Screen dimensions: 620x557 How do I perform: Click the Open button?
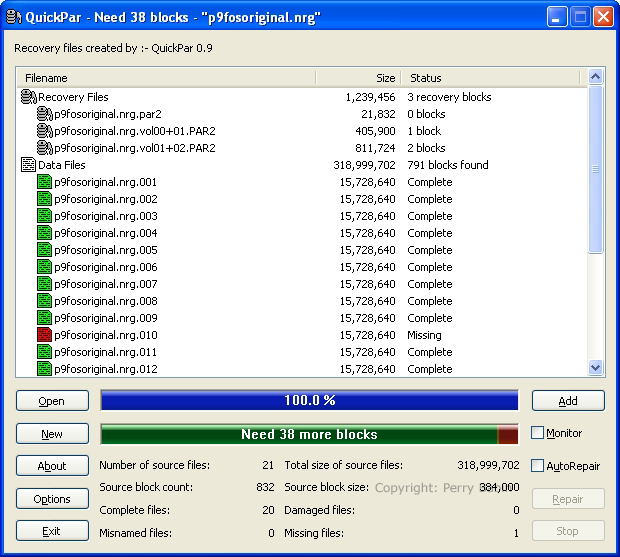point(52,401)
